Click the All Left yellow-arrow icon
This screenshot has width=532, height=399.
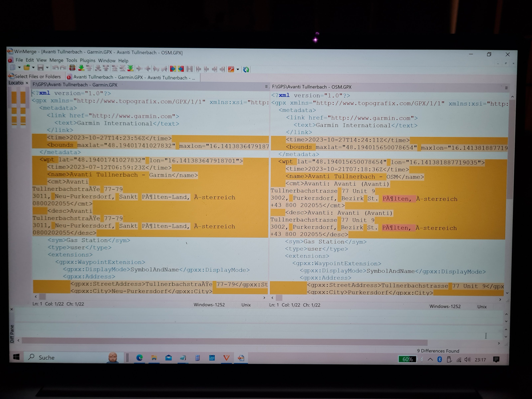(181, 69)
